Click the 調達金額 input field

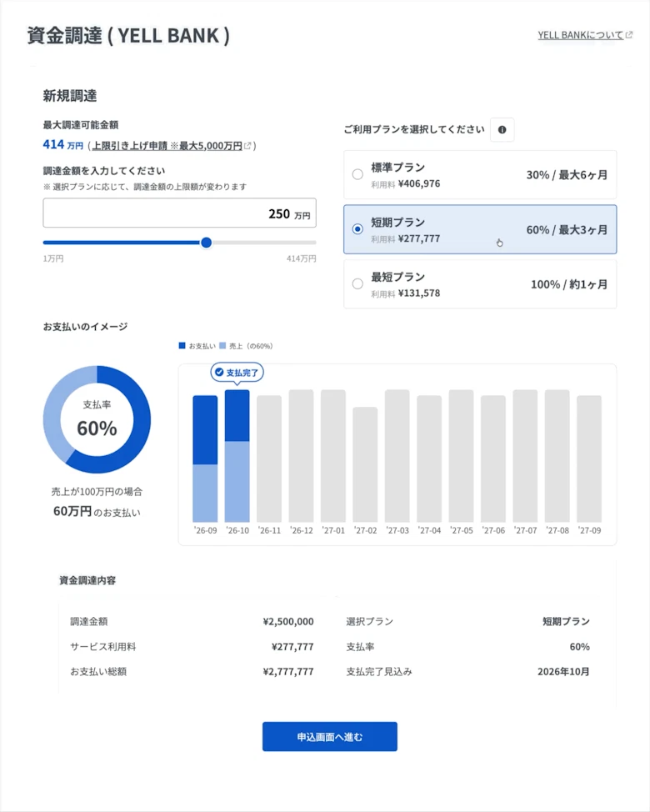pyautogui.click(x=179, y=213)
